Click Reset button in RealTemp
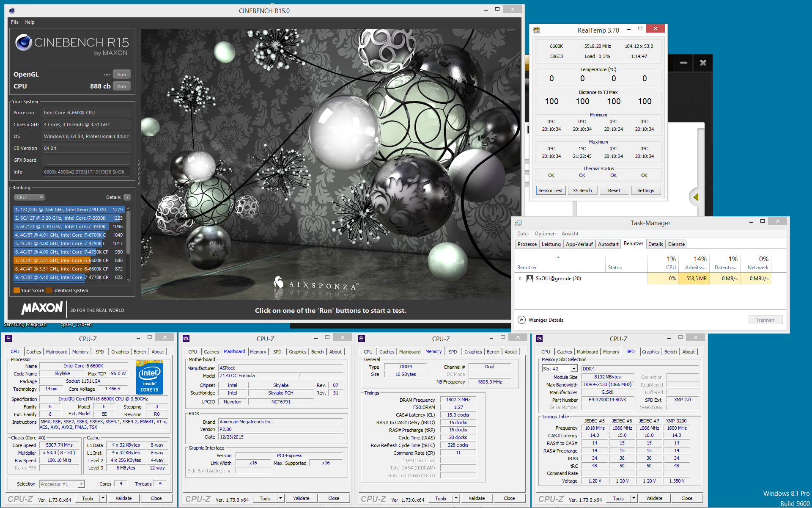Screen dimensions: 812x508 point(614,190)
